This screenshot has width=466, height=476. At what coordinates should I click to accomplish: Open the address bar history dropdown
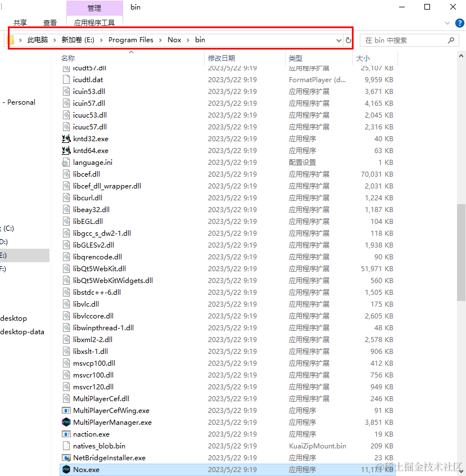click(338, 40)
